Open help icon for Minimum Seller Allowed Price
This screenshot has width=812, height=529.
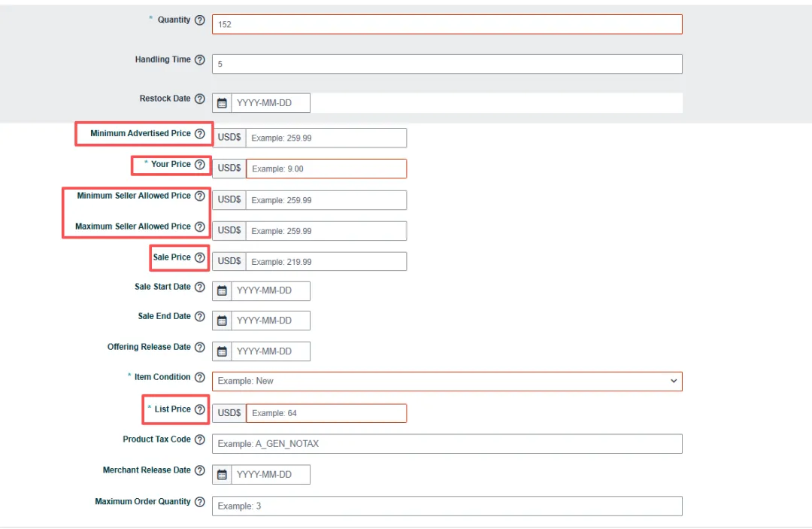[200, 196]
